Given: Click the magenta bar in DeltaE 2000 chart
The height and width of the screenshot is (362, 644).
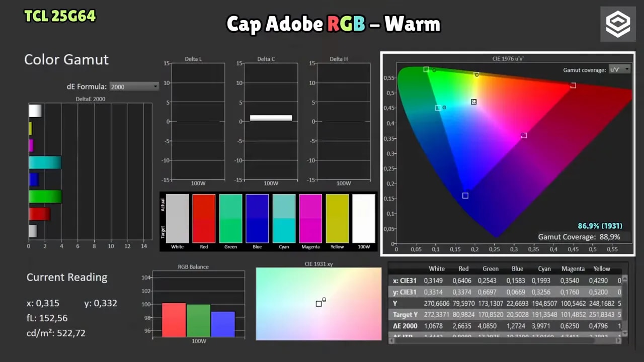Looking at the screenshot, I should pyautogui.click(x=31, y=145).
